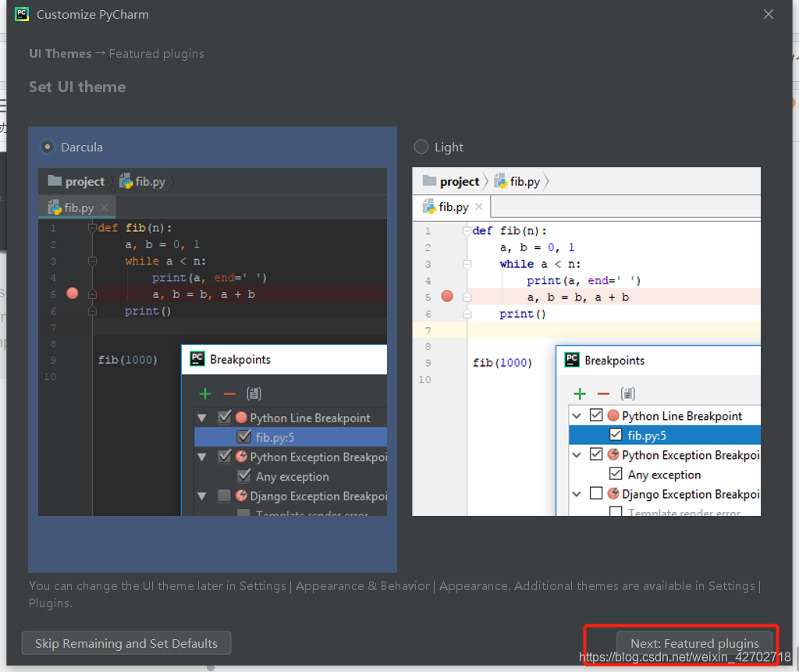The image size is (799, 672).
Task: Click fib.py Python file icon in Light breadcrumb
Action: tap(500, 181)
